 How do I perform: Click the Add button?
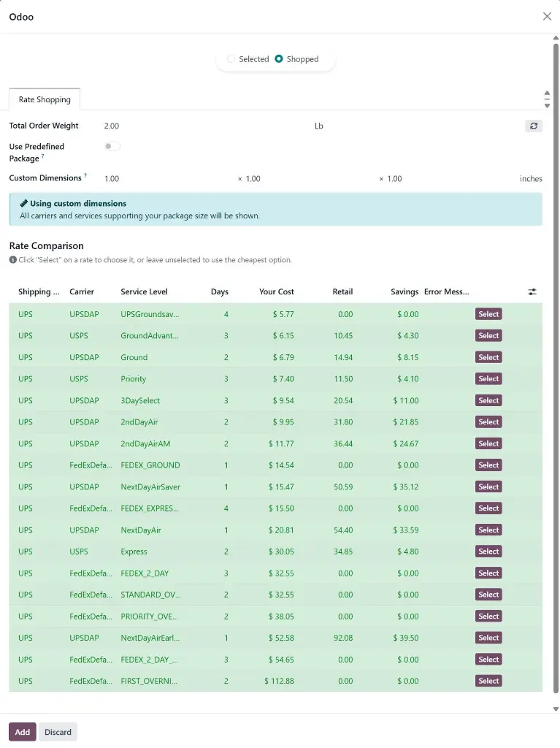22,731
